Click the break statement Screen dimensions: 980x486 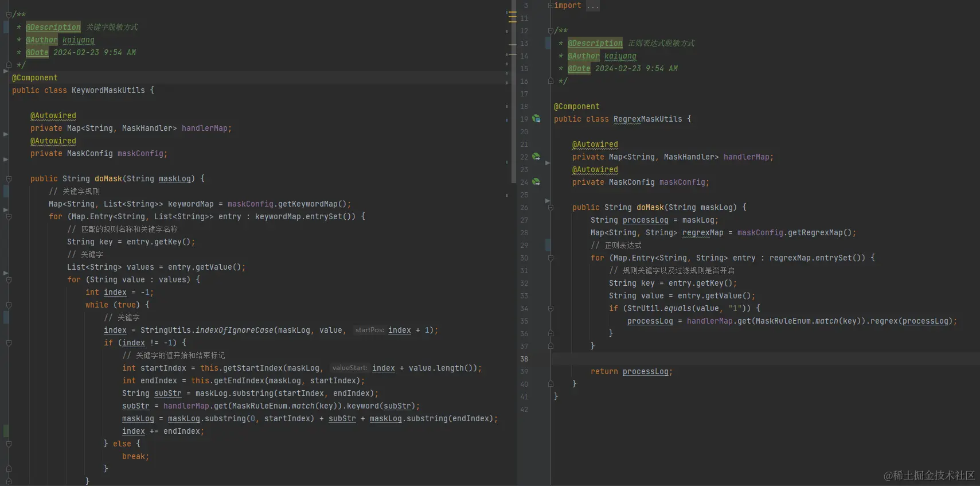tap(135, 457)
